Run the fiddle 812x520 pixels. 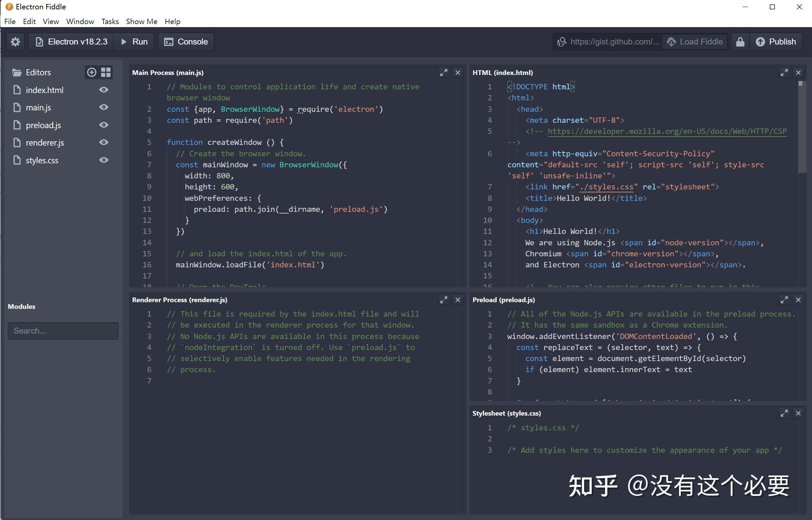(134, 42)
